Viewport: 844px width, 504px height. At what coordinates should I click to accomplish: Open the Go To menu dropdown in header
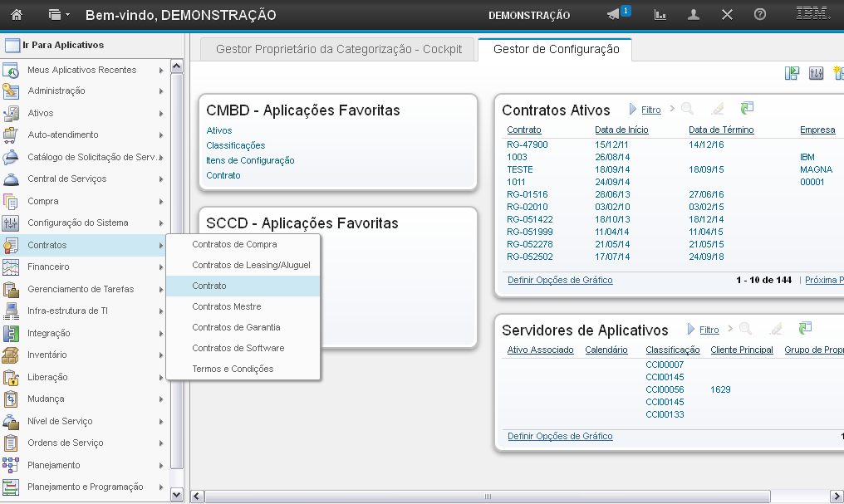click(x=59, y=15)
